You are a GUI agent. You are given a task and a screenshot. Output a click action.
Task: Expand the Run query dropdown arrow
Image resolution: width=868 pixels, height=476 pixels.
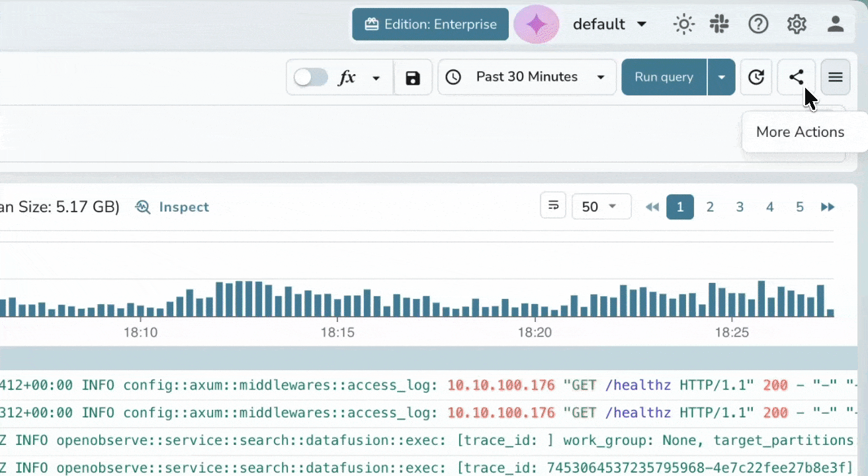(x=722, y=77)
